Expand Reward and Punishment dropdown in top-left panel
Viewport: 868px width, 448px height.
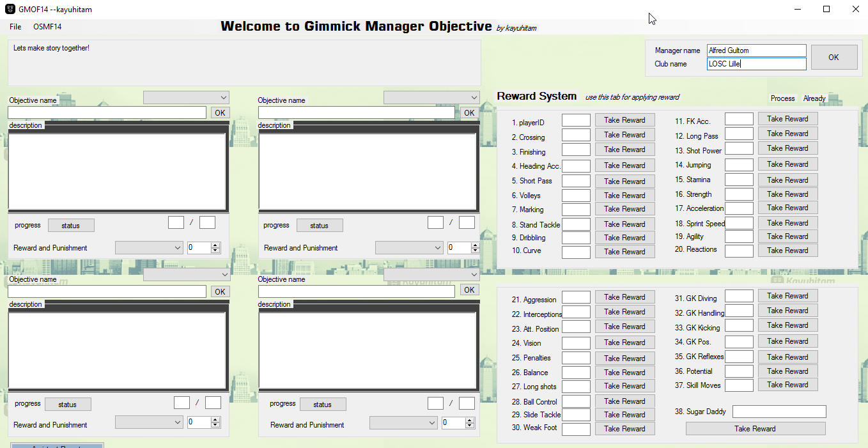coord(149,247)
